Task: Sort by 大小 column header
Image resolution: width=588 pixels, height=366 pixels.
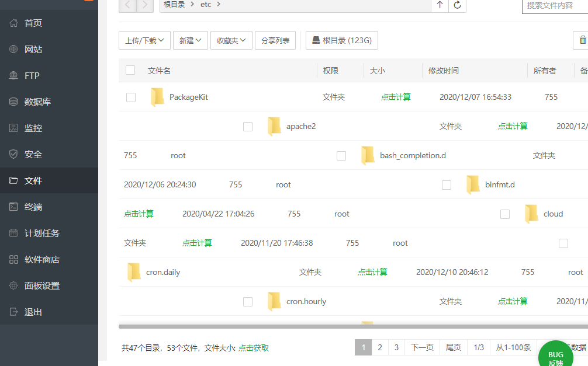Action: [x=377, y=71]
